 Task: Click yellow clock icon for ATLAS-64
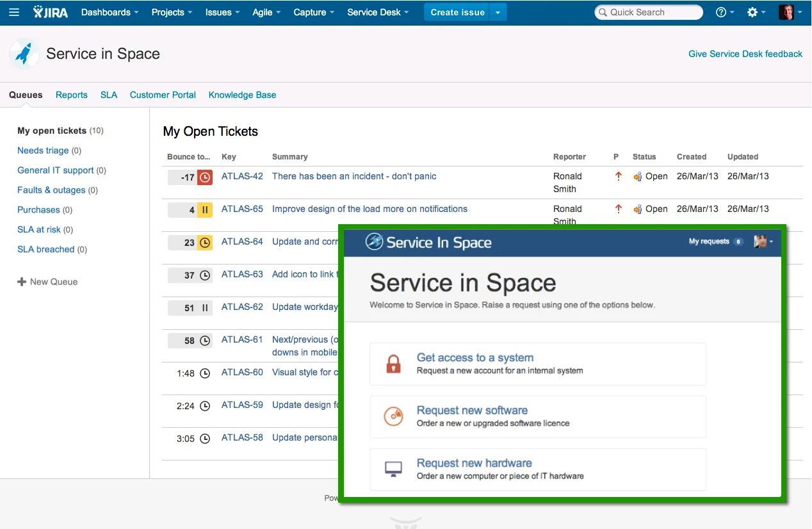click(205, 243)
